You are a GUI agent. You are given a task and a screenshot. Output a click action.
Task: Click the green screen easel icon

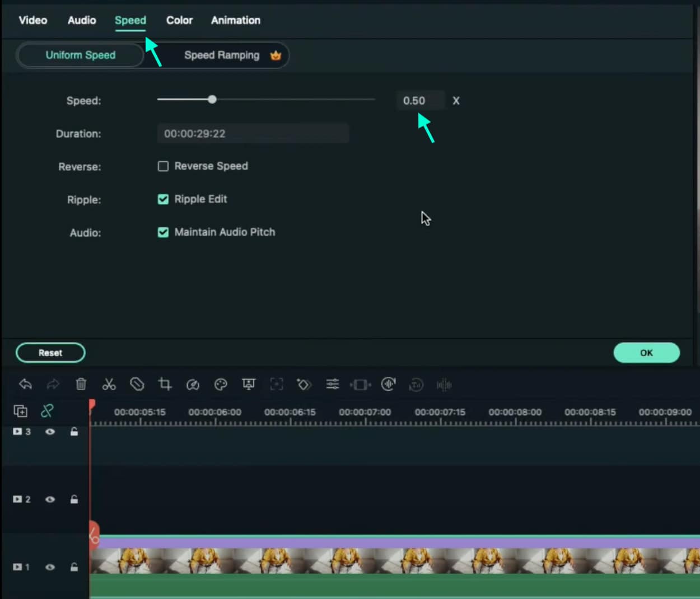pos(249,384)
